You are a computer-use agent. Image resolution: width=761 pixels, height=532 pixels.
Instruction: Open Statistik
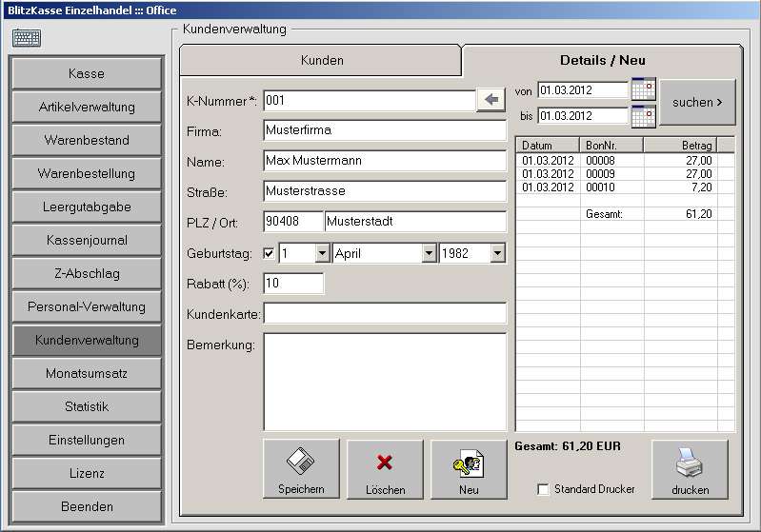[87, 406]
